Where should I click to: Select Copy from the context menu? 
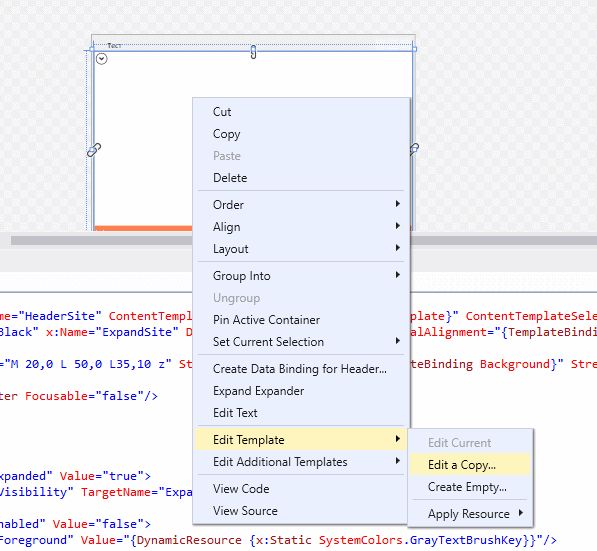tap(301, 134)
